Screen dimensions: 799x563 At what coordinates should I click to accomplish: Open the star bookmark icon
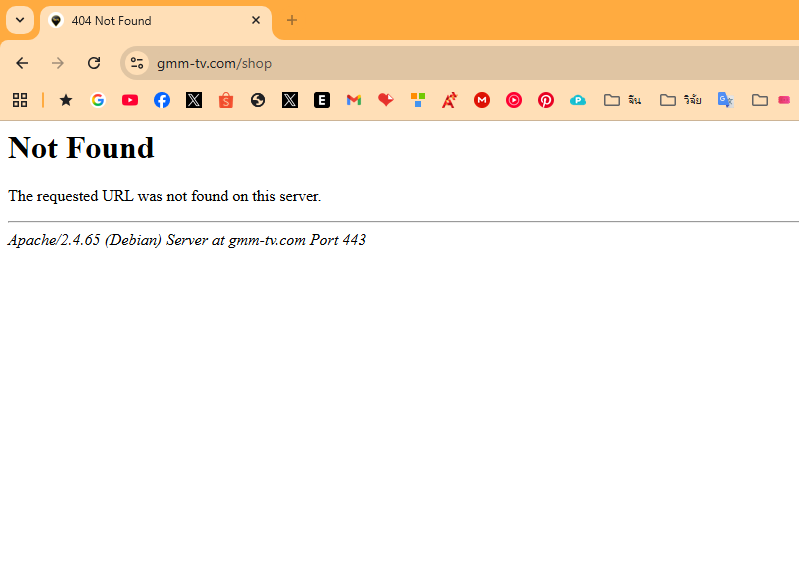(66, 100)
